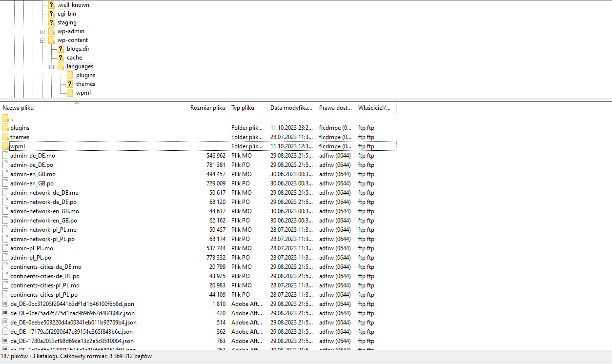Click the .well-known folder icon in tree
The width and height of the screenshot is (612, 364).
(51, 5)
